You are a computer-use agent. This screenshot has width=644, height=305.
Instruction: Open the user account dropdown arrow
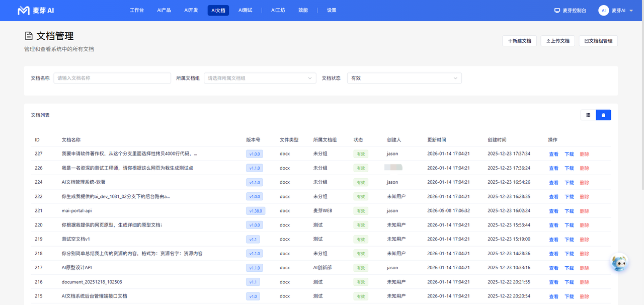pos(631,11)
